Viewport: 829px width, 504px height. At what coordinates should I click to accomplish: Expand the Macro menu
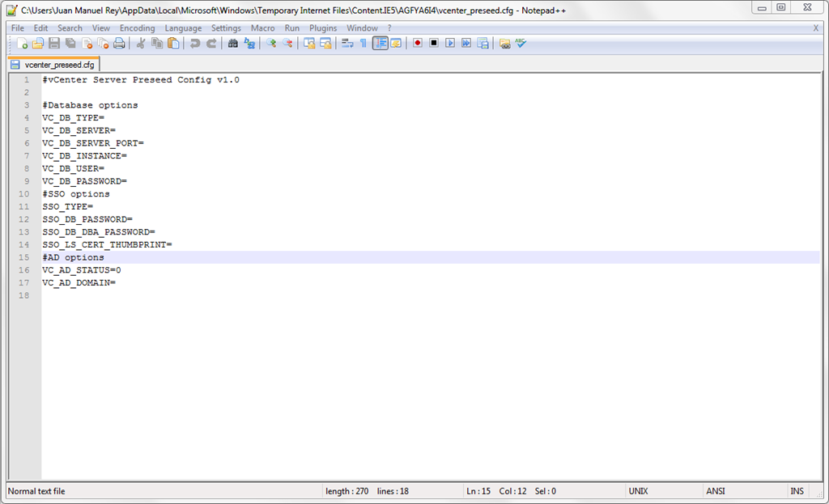coord(262,28)
